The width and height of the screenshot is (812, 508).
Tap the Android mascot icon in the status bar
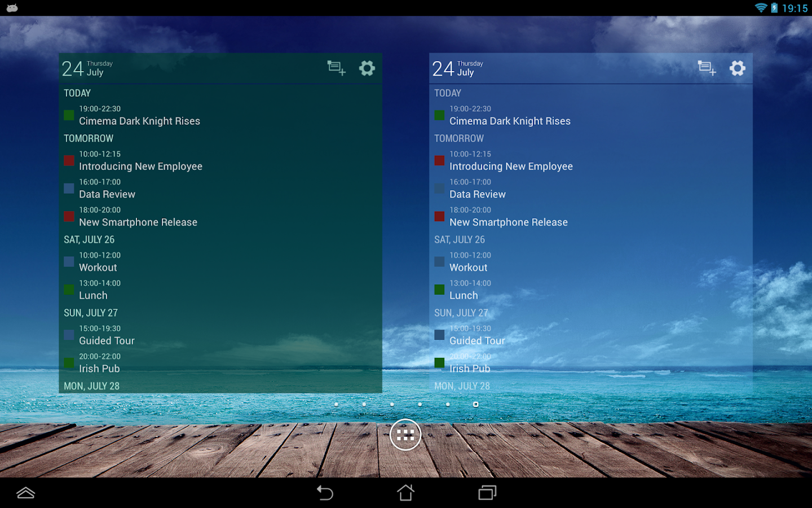(x=12, y=8)
